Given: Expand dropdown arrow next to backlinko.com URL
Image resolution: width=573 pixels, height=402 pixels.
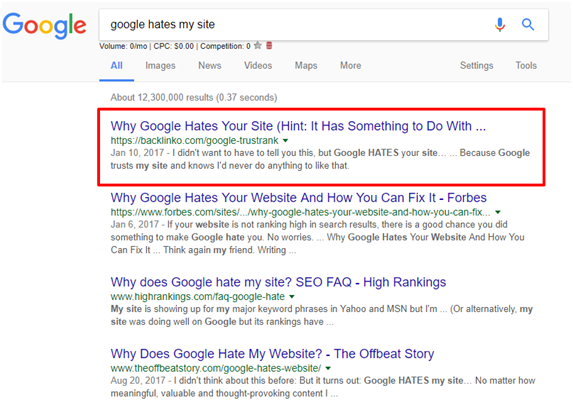Looking at the screenshot, I should (x=286, y=141).
